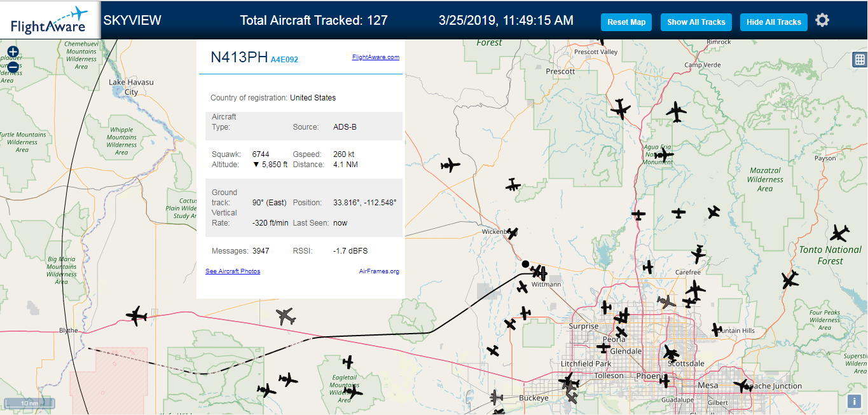Select the aircraft over Agua Fria Monument

663,154
